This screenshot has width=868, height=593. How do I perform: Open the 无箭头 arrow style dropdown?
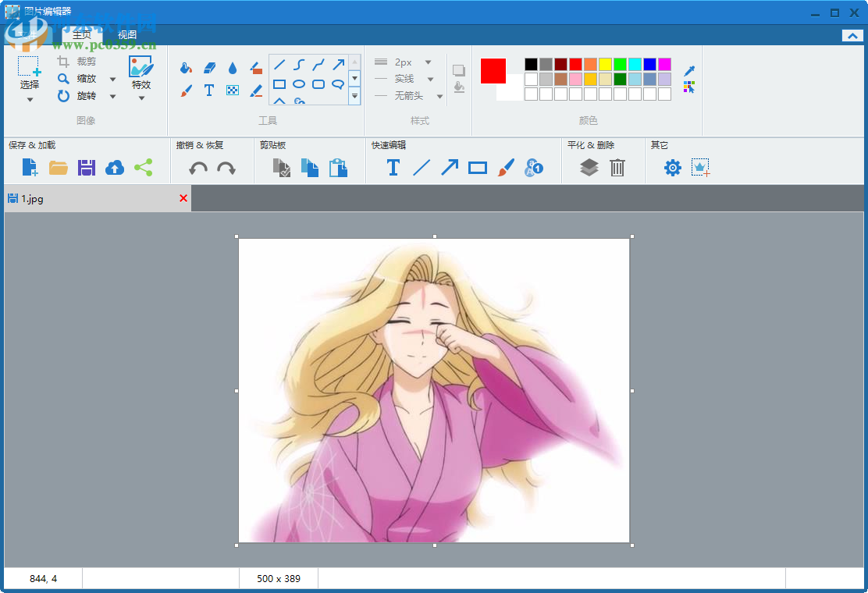point(439,96)
